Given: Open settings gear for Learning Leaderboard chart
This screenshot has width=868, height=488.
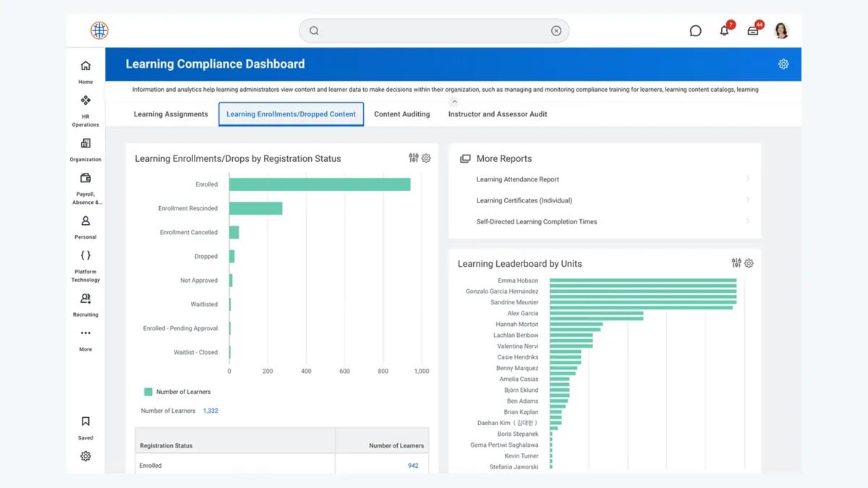Looking at the screenshot, I should click(x=749, y=264).
